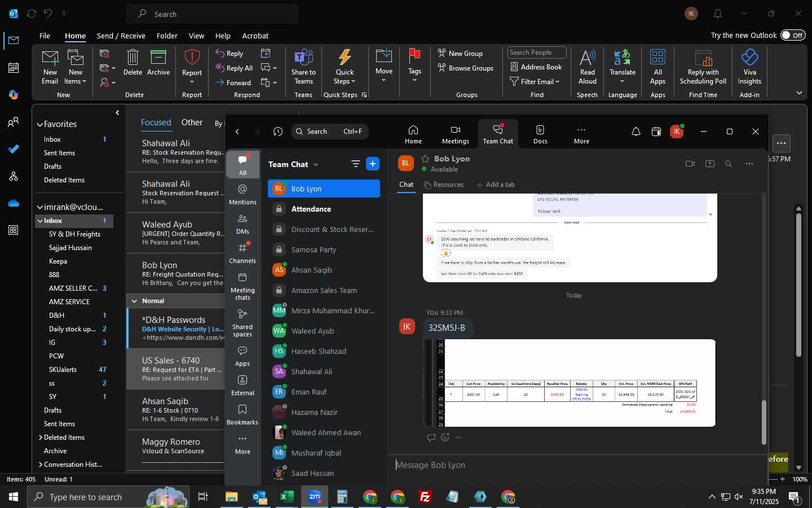This screenshot has height=508, width=812.
Task: Start video call with Bob Lyon
Action: (x=690, y=164)
